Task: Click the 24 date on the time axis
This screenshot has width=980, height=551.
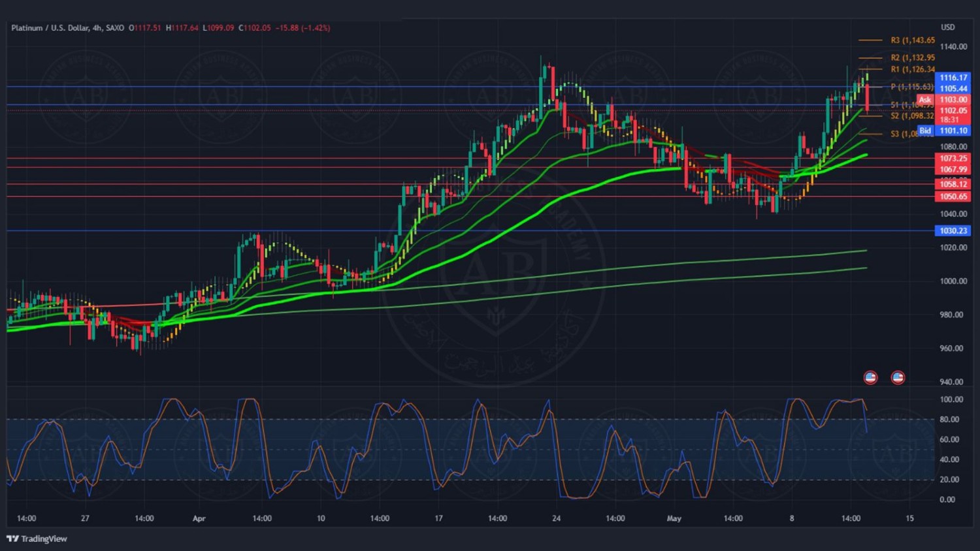Action: tap(556, 518)
